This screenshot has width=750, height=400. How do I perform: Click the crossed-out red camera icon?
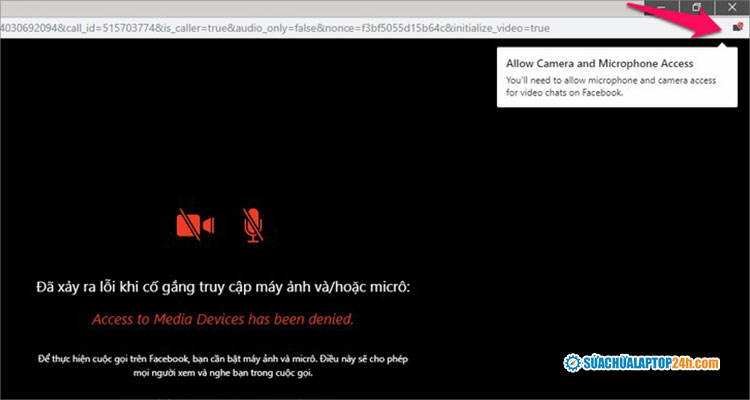pyautogui.click(x=195, y=227)
